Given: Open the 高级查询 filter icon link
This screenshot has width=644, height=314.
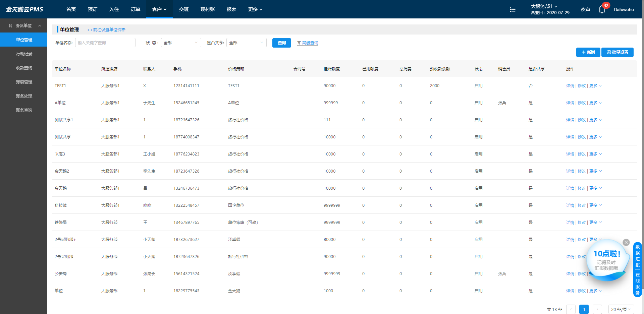Looking at the screenshot, I should pyautogui.click(x=308, y=43).
